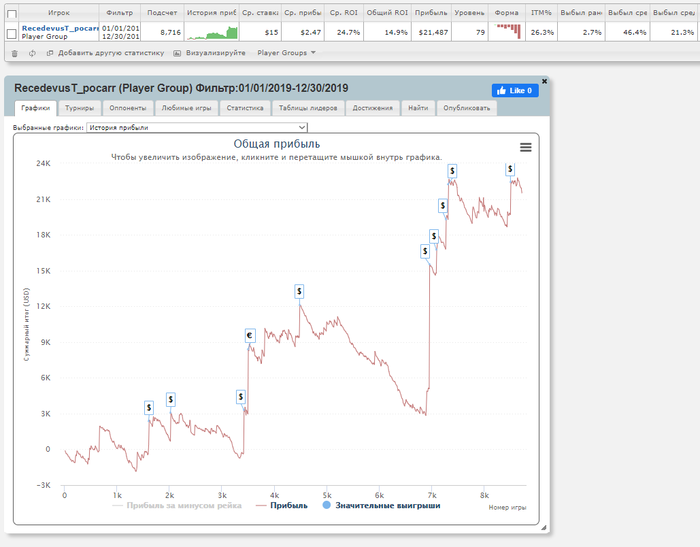Click the 26.3% ITM cell
The width and height of the screenshot is (700, 547).
[x=542, y=33]
